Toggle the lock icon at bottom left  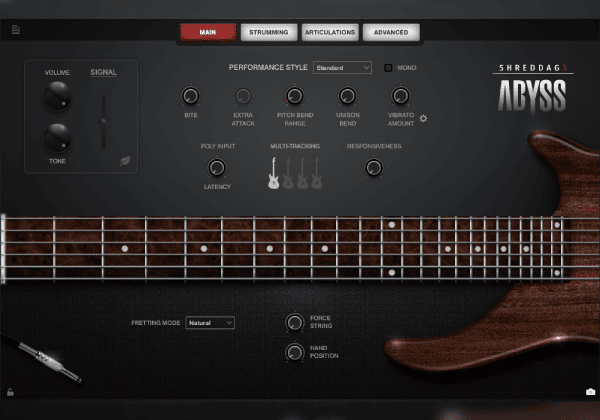coord(10,391)
